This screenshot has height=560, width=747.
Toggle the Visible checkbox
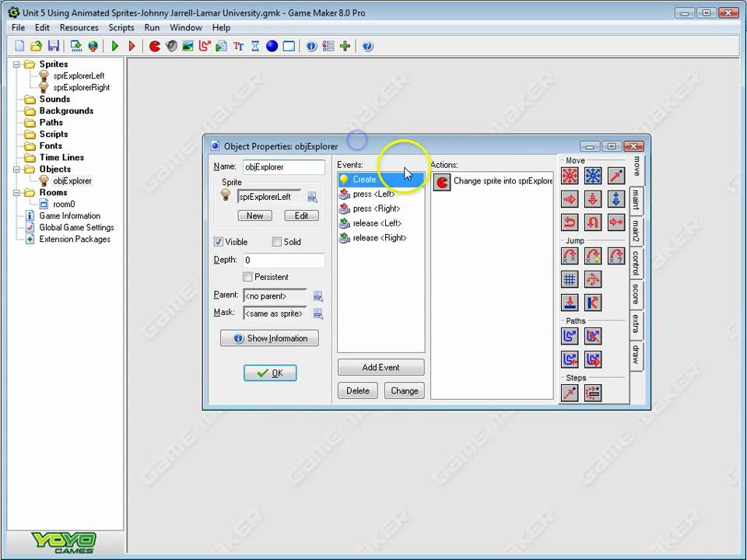pyautogui.click(x=218, y=242)
